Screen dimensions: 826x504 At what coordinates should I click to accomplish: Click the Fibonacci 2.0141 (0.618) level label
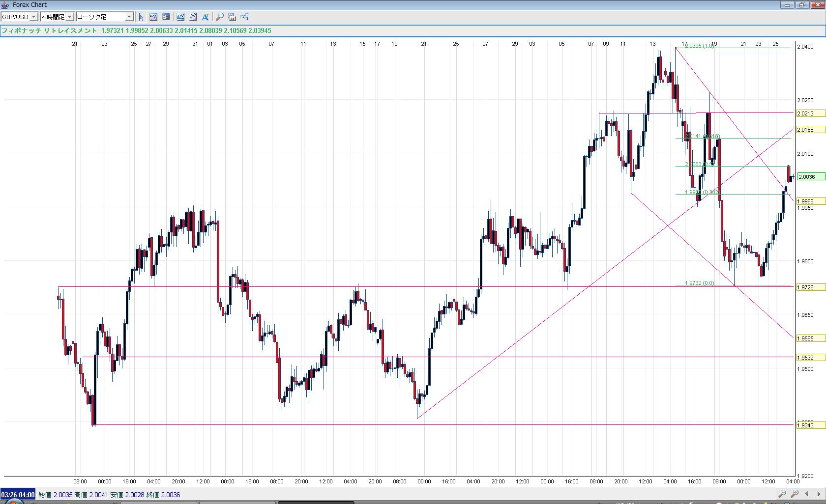702,136
